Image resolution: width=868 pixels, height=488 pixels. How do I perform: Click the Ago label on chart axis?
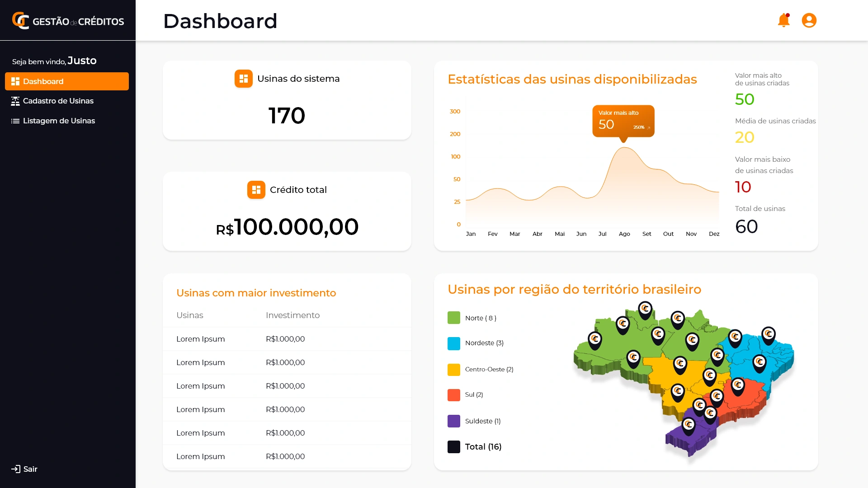tap(624, 234)
